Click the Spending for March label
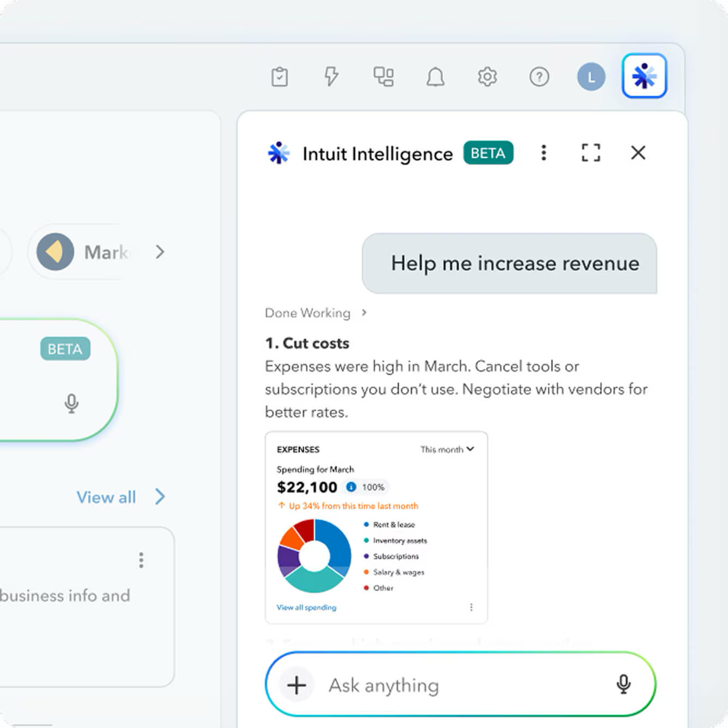Viewport: 728px width, 728px height. 315,469
